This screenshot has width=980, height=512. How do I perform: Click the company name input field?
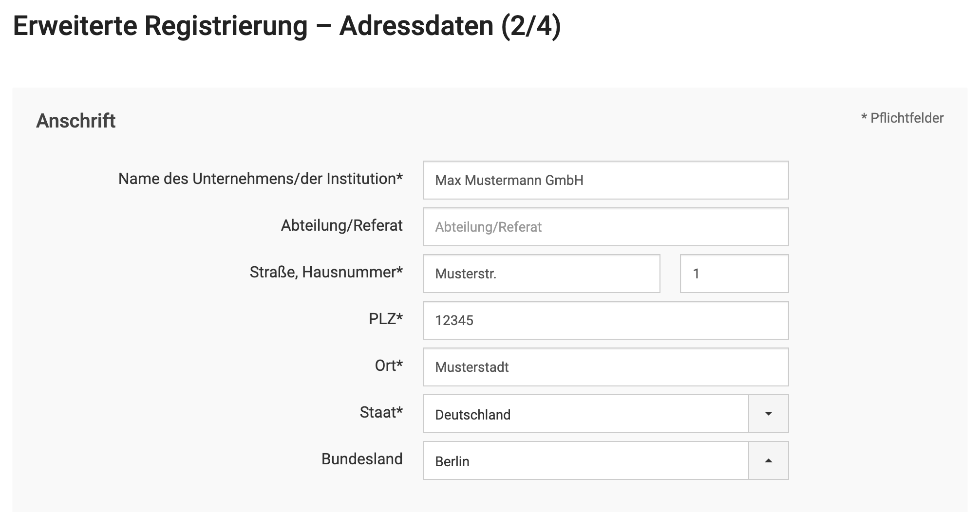click(605, 180)
